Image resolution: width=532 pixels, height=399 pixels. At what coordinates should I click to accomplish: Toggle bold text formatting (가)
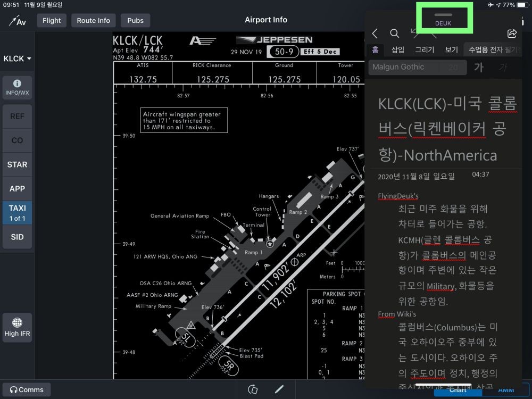click(479, 67)
